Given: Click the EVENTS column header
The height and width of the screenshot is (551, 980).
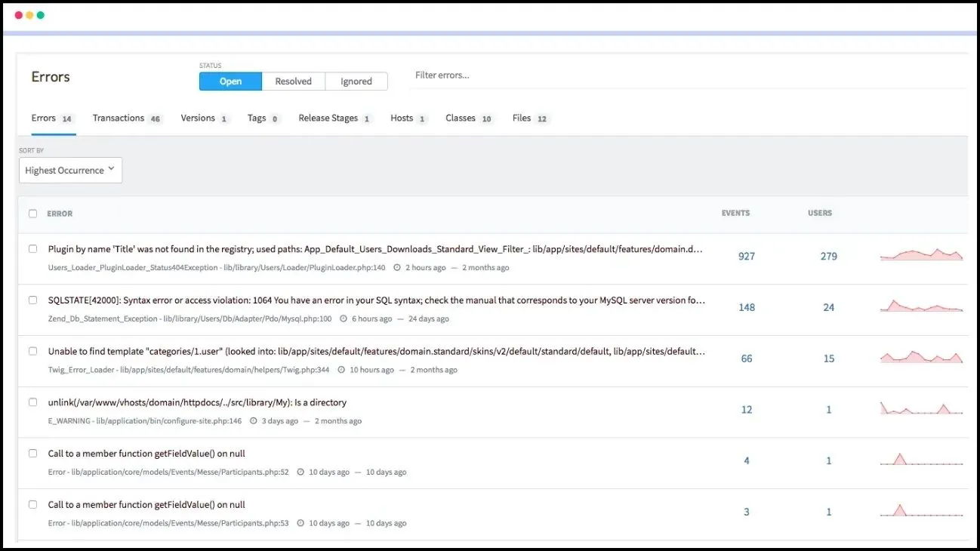Looking at the screenshot, I should click(735, 214).
